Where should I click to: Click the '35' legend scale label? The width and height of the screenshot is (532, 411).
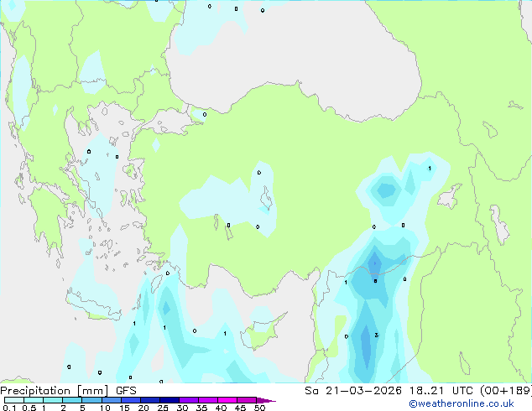[x=201, y=408]
